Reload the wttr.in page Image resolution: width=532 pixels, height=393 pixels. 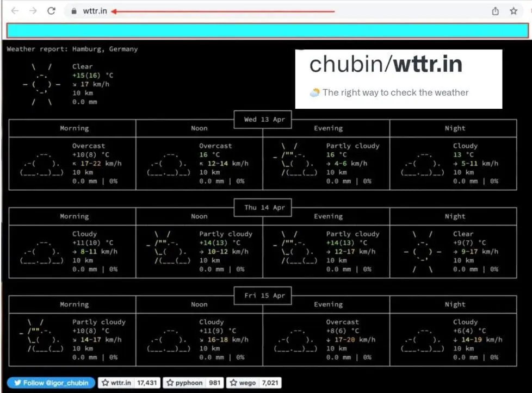coord(51,11)
